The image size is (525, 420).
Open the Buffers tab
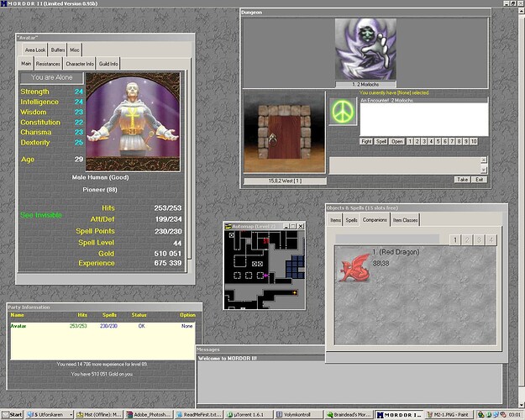tap(58, 50)
